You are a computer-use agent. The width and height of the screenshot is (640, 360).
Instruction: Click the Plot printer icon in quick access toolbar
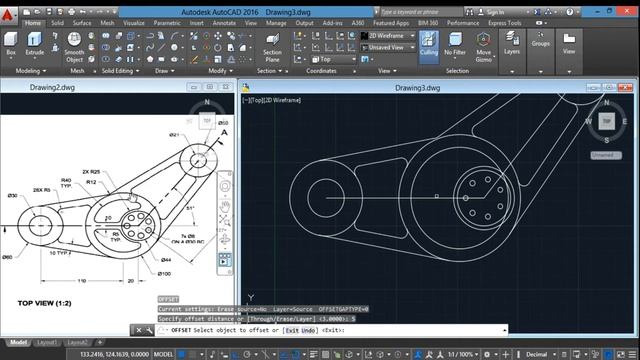[x=71, y=12]
